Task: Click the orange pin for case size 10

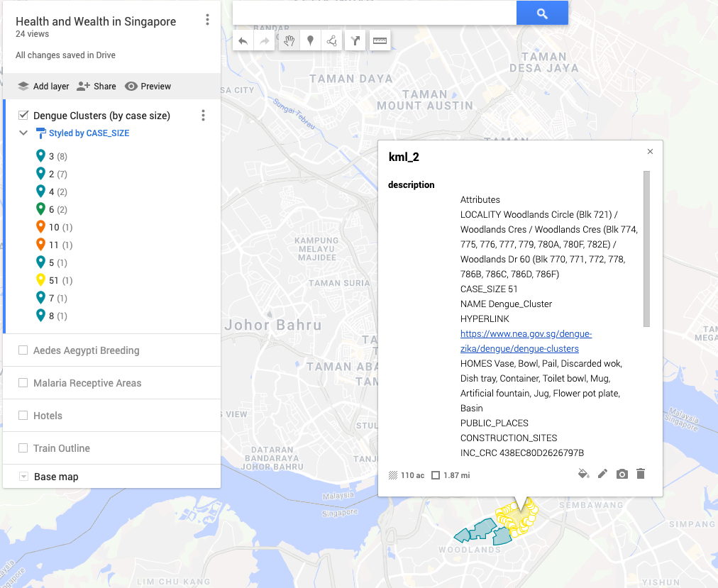Action: pos(40,227)
